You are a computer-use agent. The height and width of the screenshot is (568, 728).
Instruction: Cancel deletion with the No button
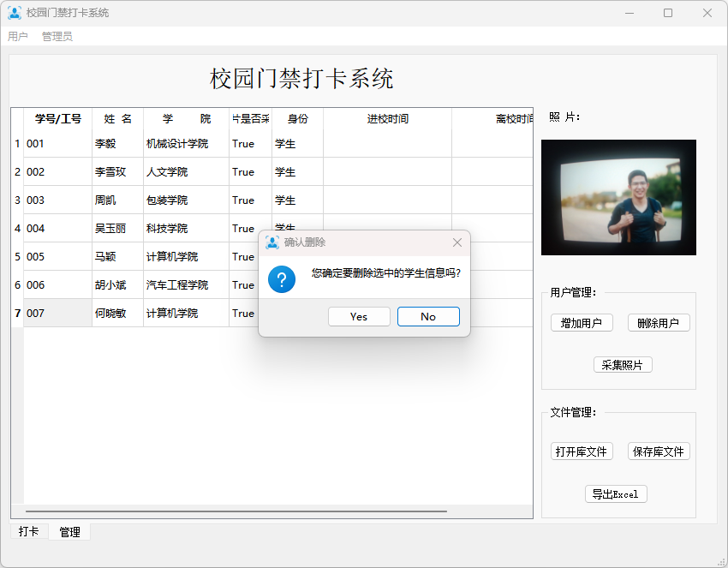pyautogui.click(x=428, y=317)
